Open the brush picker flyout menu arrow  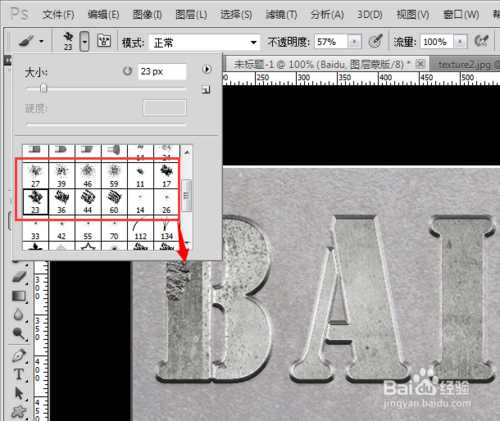click(207, 69)
